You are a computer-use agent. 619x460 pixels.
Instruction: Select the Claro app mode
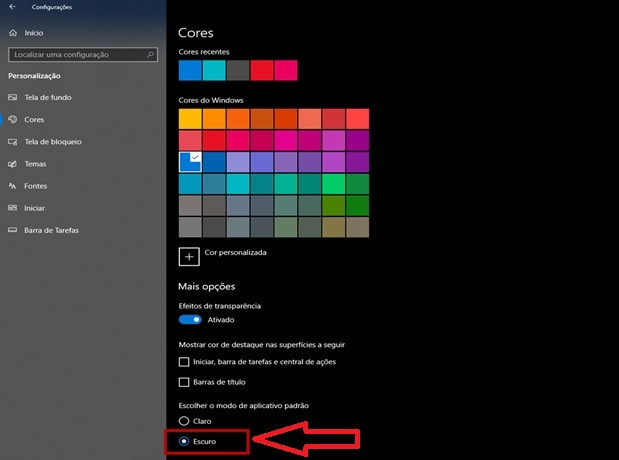point(184,421)
